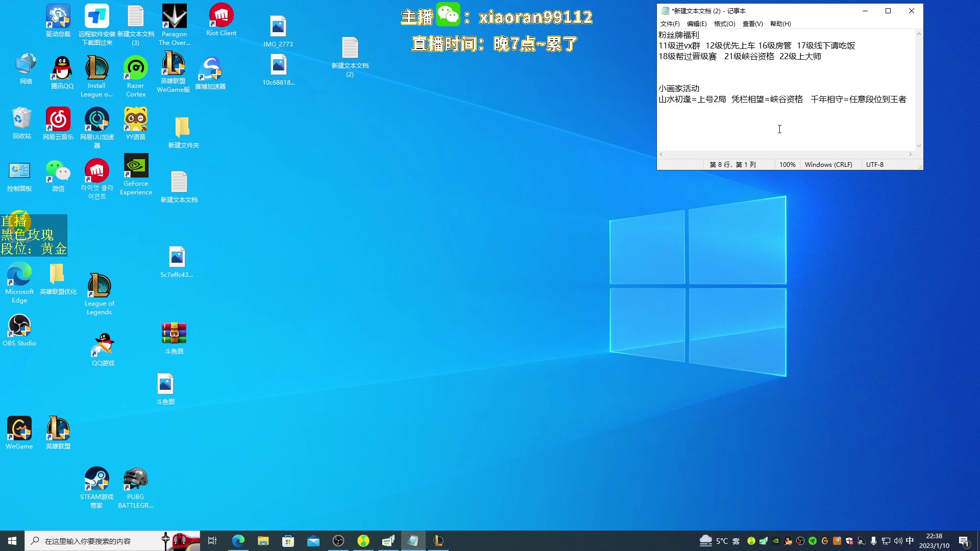Image resolution: width=980 pixels, height=551 pixels.
Task: Open the WeGame desktop icon
Action: tap(19, 429)
